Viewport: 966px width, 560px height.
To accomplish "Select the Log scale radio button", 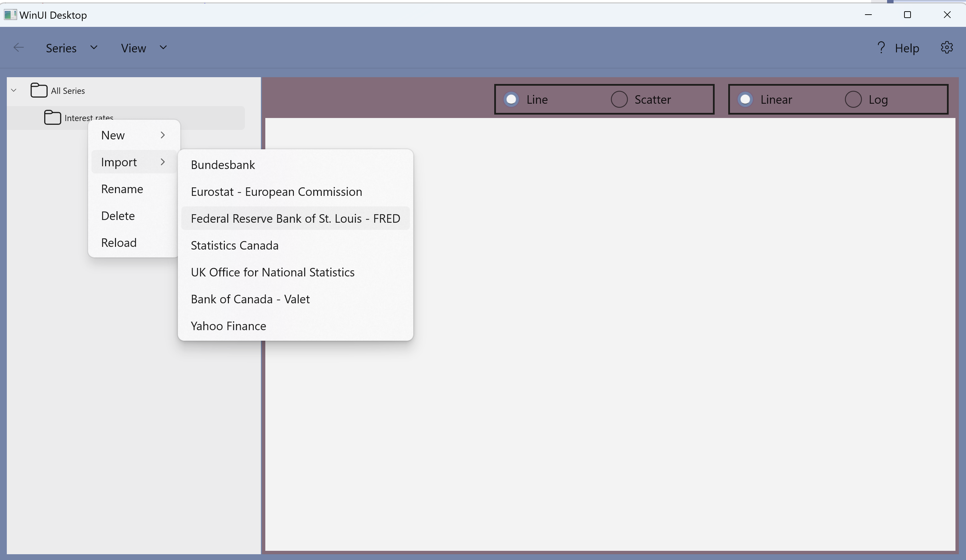I will click(x=853, y=100).
